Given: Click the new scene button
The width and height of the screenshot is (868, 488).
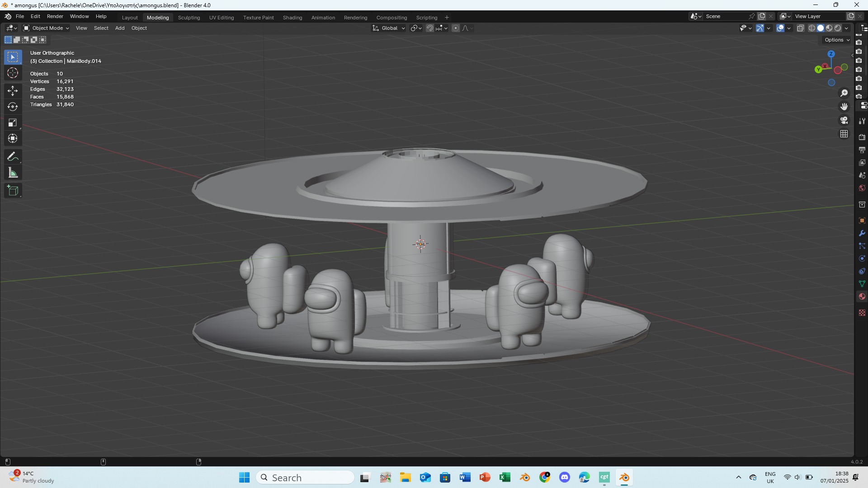Looking at the screenshot, I should (762, 16).
